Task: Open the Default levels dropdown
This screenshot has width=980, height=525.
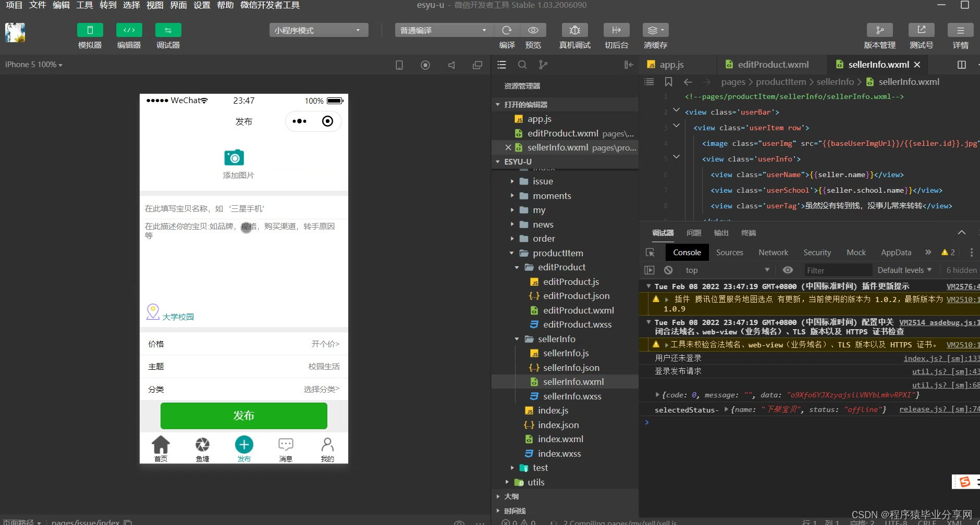Action: (x=904, y=270)
